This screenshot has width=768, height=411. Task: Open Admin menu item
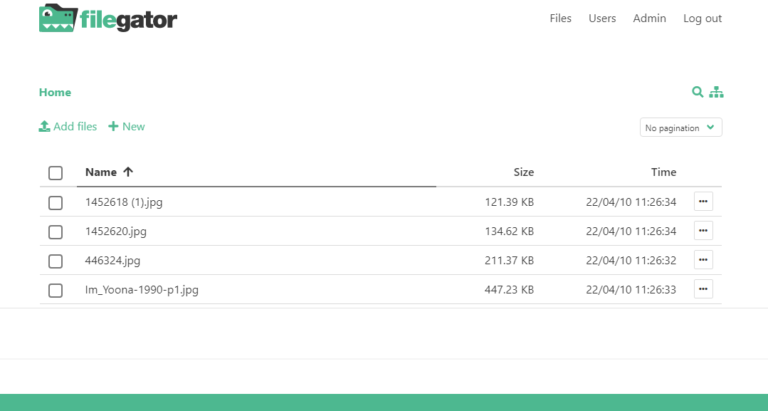click(x=649, y=18)
